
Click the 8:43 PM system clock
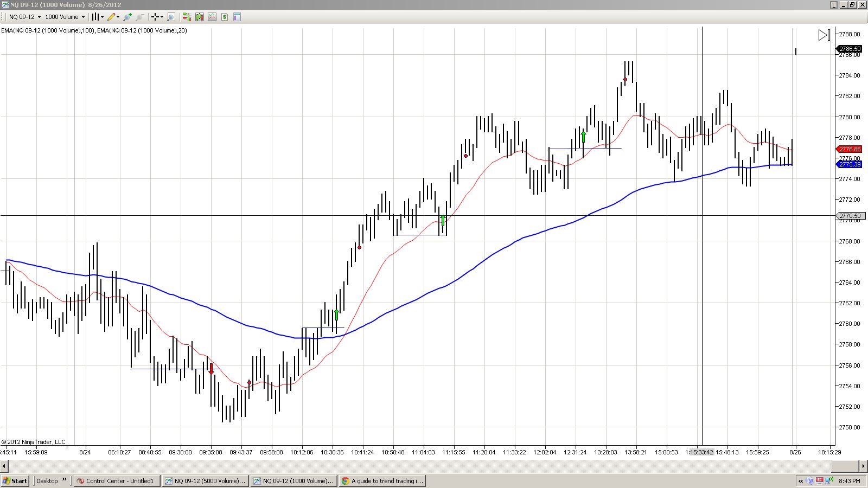coord(850,481)
